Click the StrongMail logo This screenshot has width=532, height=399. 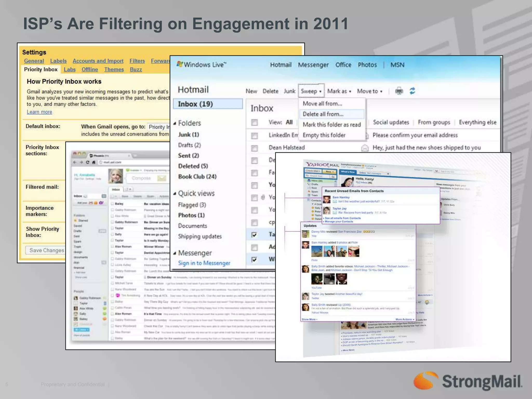tap(468, 381)
